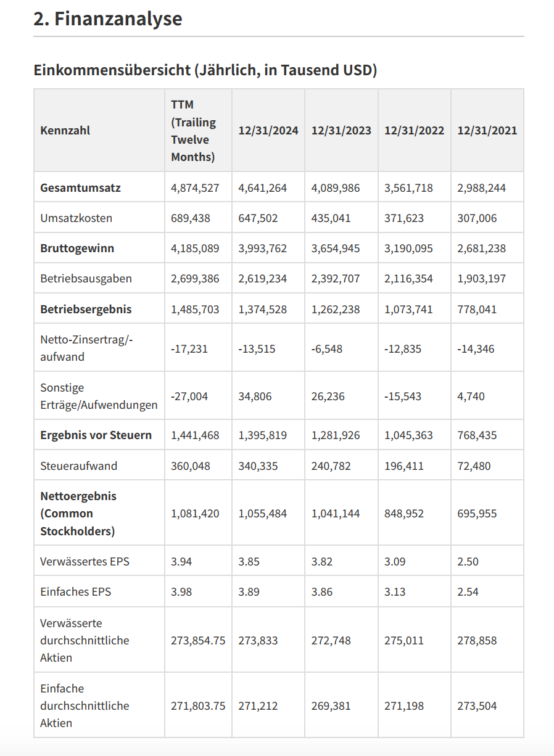Click the TTM Gesamtumsatz value 4,874,527
554x756 pixels.
point(195,188)
